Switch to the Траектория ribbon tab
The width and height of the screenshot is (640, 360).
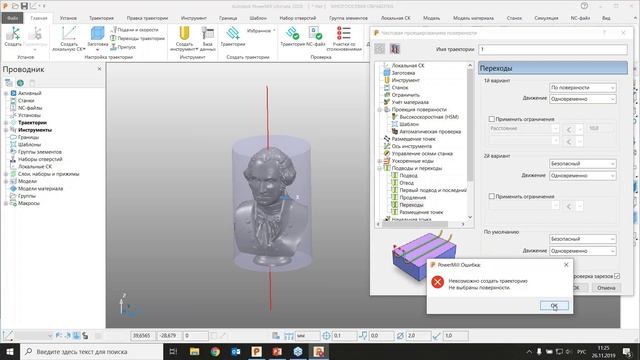point(101,18)
